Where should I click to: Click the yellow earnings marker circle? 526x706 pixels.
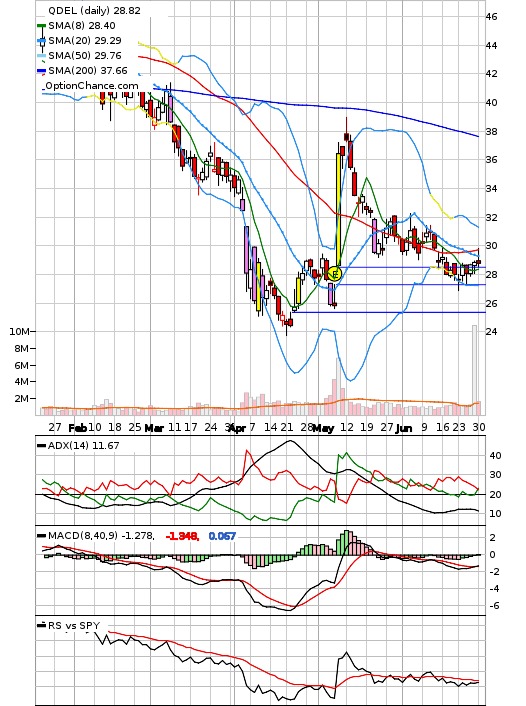[334, 274]
